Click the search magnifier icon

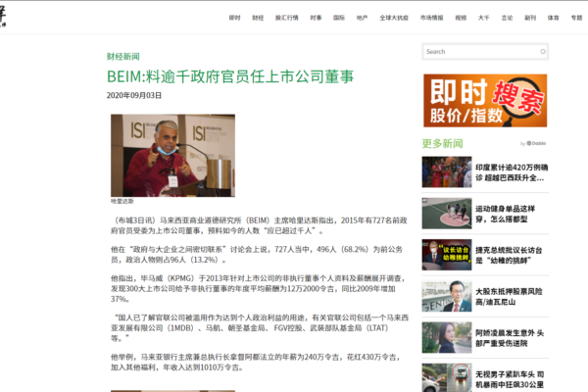[543, 52]
